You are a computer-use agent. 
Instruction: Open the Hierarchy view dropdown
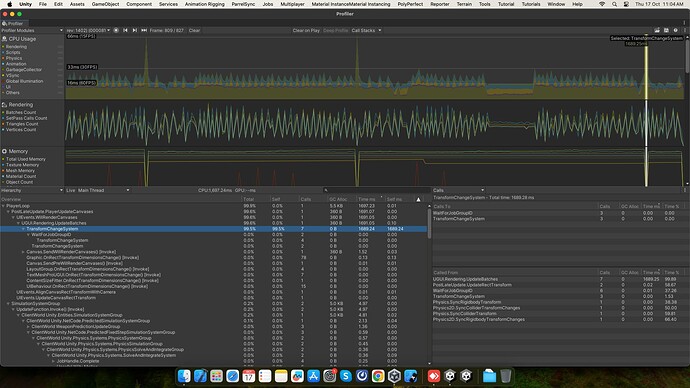pyautogui.click(x=32, y=190)
